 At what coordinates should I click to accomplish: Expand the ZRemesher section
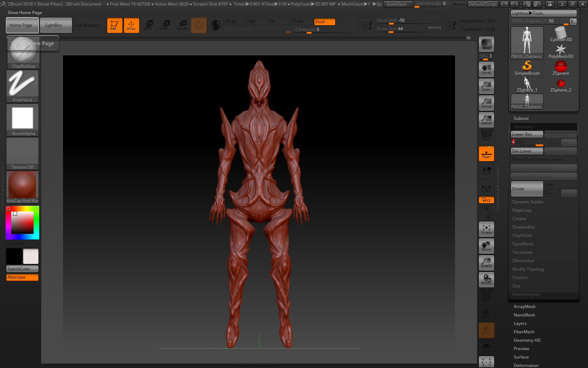pyautogui.click(x=524, y=261)
